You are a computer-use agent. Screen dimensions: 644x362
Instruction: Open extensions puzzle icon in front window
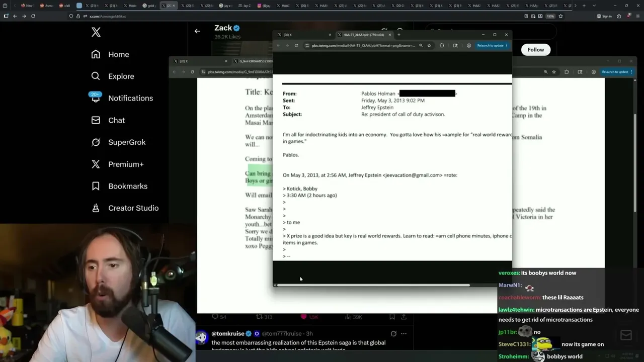pos(442,45)
